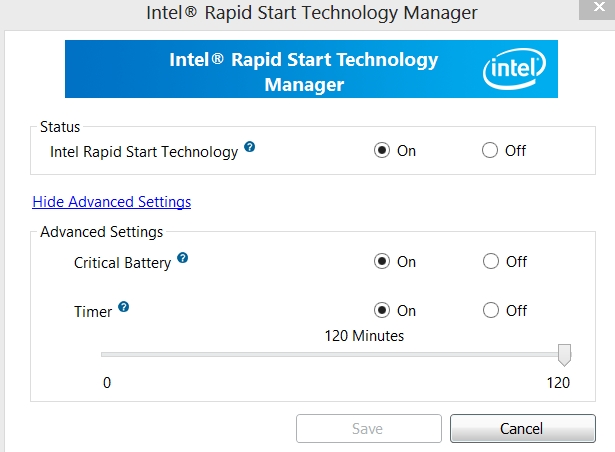Click the timer slider thumb handle
Image resolution: width=615 pixels, height=452 pixels.
coord(564,355)
